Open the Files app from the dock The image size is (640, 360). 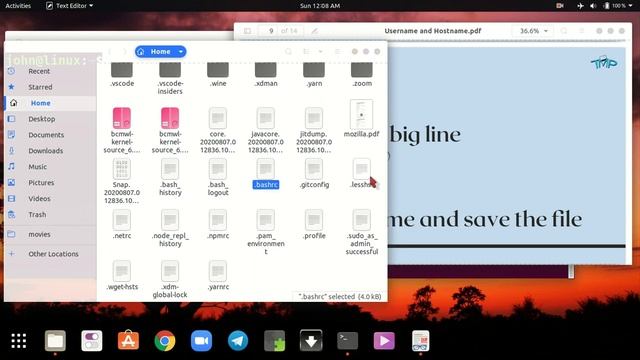pos(55,341)
